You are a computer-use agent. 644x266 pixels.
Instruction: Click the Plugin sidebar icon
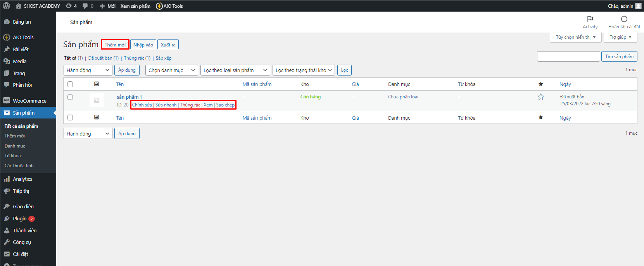point(7,218)
